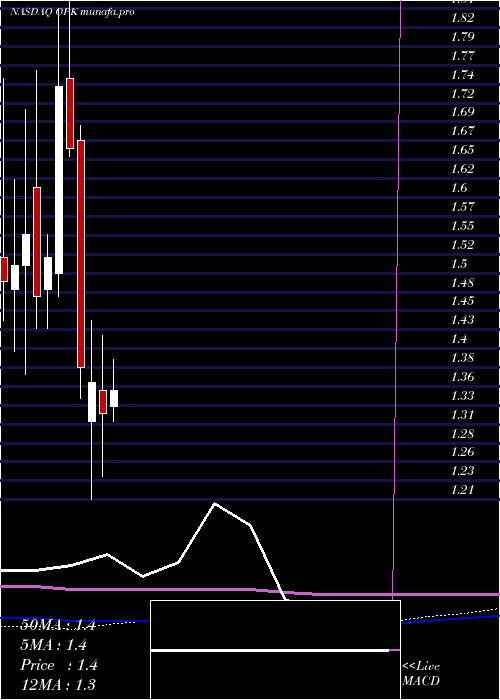Select the tallest red candlestick body
Screen dimensions: 500x700
(x=81, y=254)
